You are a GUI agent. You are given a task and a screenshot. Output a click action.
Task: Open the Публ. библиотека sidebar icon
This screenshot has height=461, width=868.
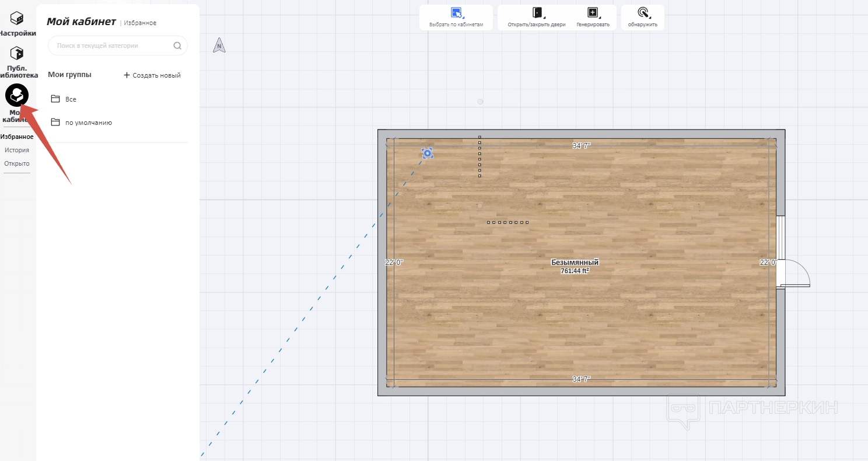click(x=17, y=54)
